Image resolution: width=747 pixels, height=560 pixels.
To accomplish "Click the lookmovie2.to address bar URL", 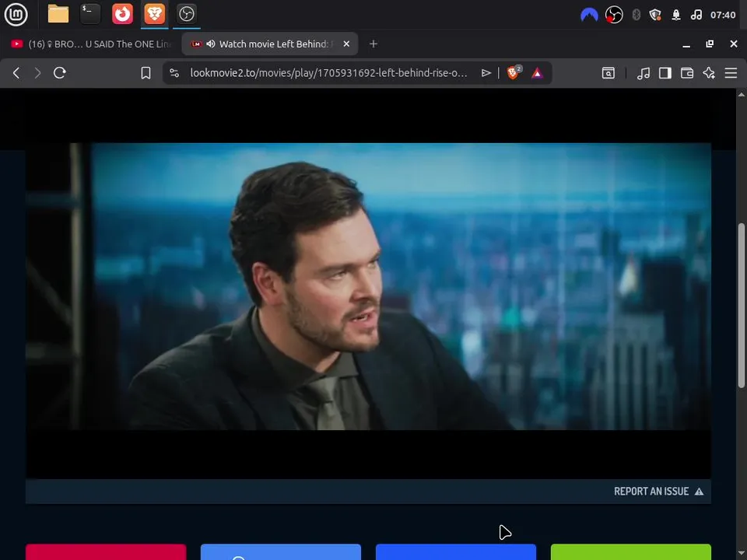I will pyautogui.click(x=328, y=73).
